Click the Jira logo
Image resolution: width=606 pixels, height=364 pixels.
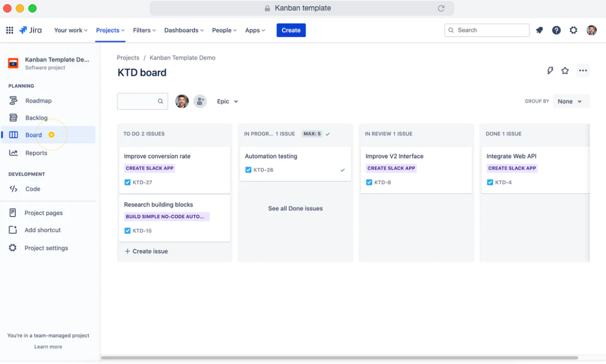(30, 30)
